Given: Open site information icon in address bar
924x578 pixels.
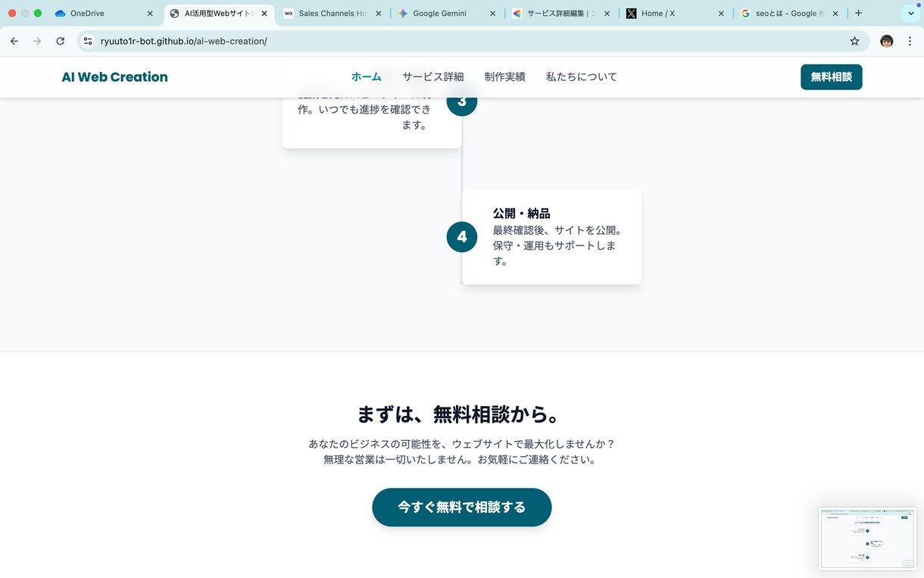Looking at the screenshot, I should click(x=88, y=41).
